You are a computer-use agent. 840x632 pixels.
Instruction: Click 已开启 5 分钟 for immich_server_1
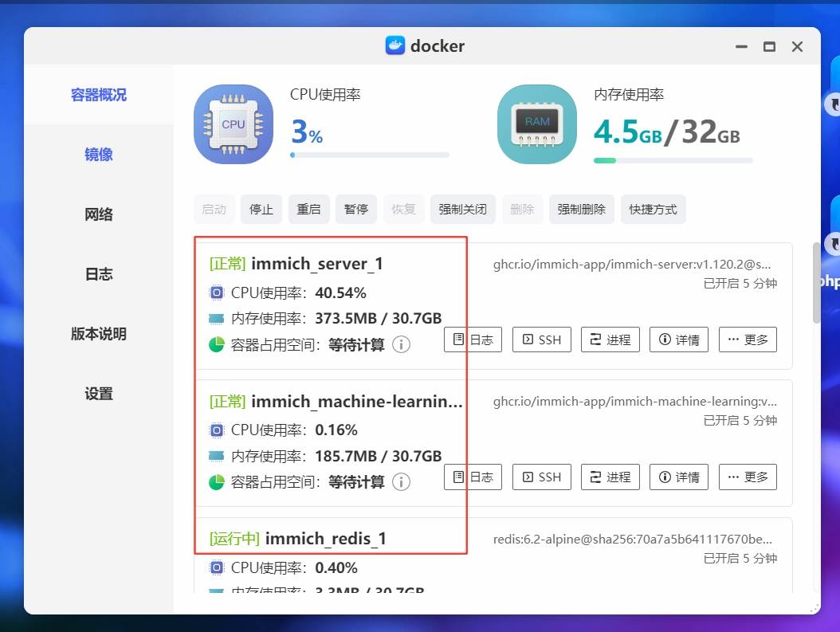click(x=740, y=284)
